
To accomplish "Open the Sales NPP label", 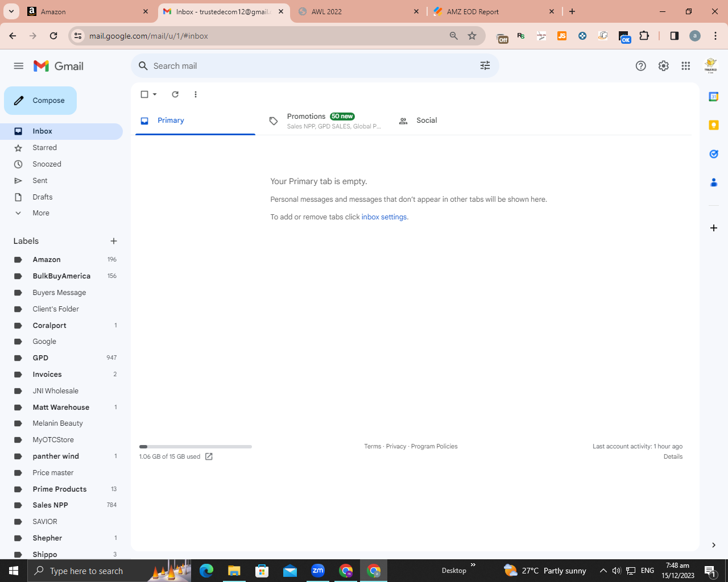I will coord(61,505).
